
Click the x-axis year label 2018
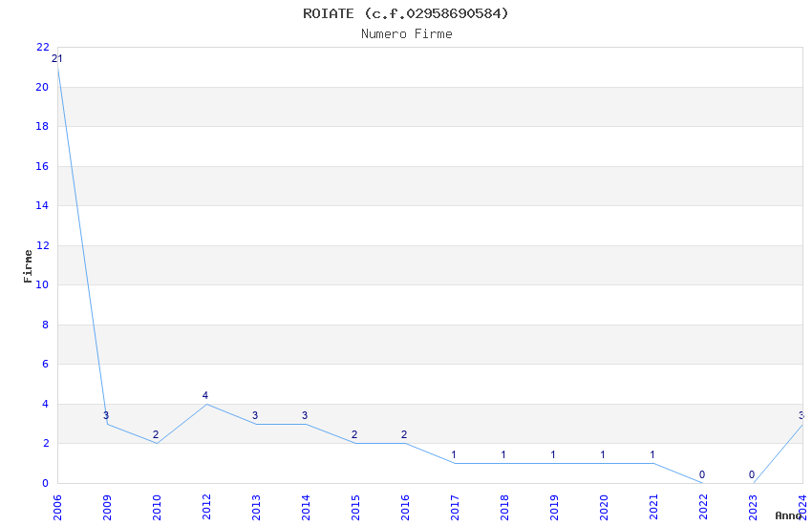click(504, 507)
